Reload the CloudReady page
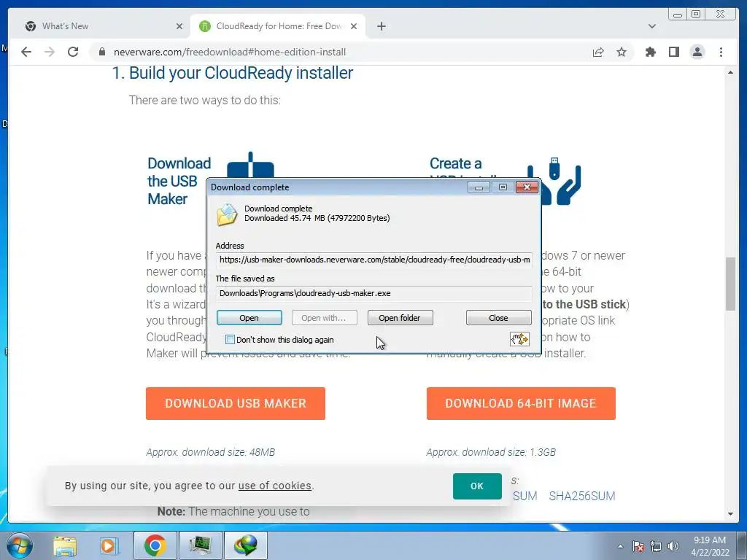Screen dimensions: 747x560 [73, 52]
